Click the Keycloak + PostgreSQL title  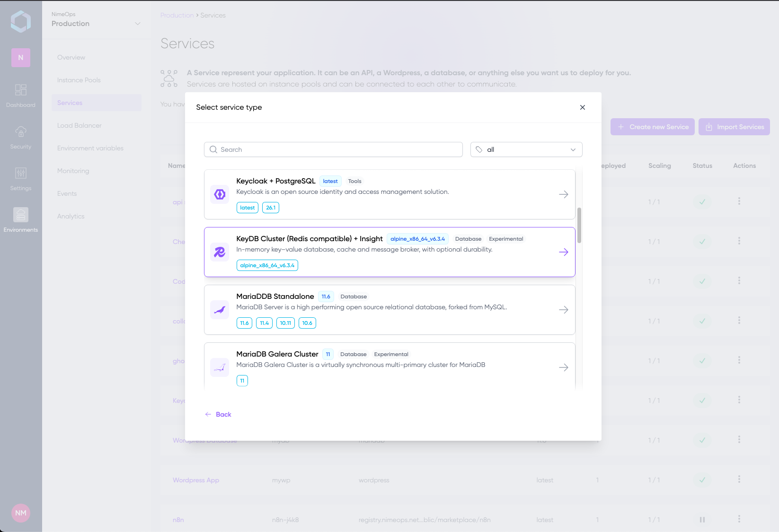pyautogui.click(x=276, y=181)
